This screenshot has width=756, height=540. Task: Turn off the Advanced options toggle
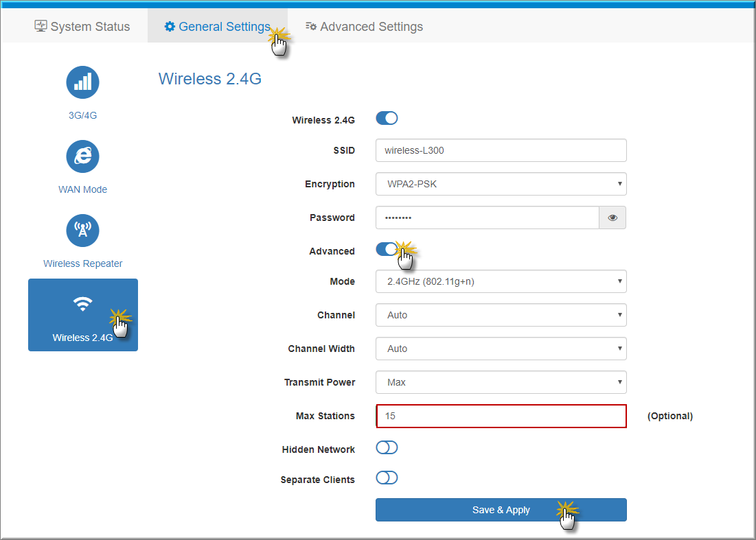click(387, 250)
